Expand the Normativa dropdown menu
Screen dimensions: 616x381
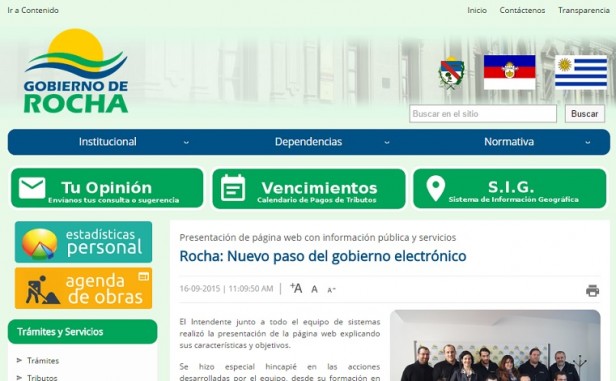coord(509,142)
